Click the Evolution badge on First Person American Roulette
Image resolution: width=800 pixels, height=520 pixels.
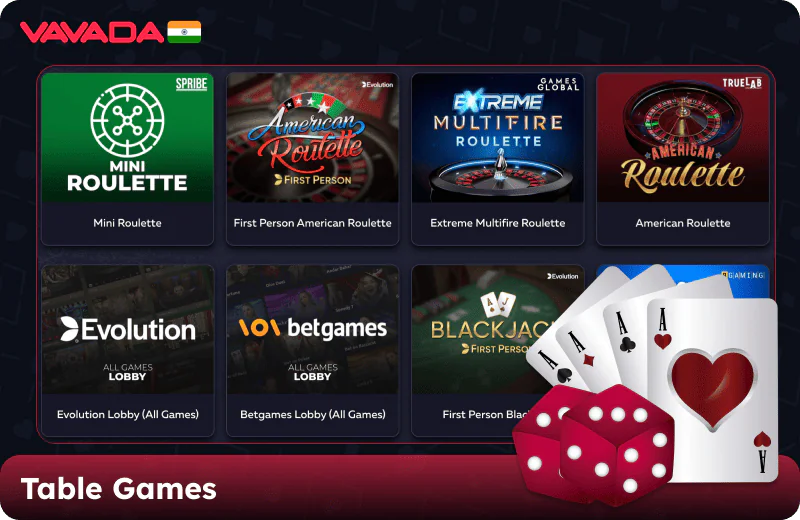pyautogui.click(x=378, y=84)
